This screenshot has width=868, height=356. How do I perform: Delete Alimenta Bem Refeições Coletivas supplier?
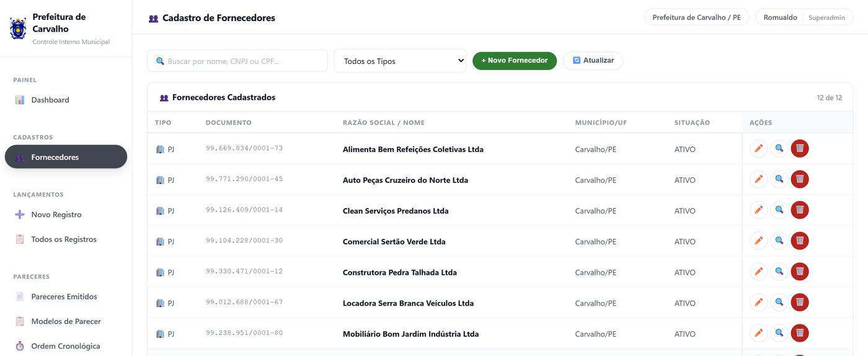point(800,149)
